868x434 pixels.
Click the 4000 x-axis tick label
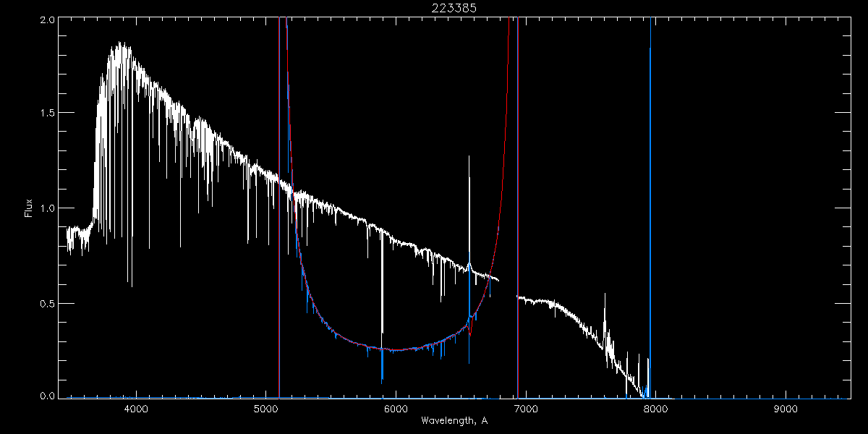[x=136, y=409]
